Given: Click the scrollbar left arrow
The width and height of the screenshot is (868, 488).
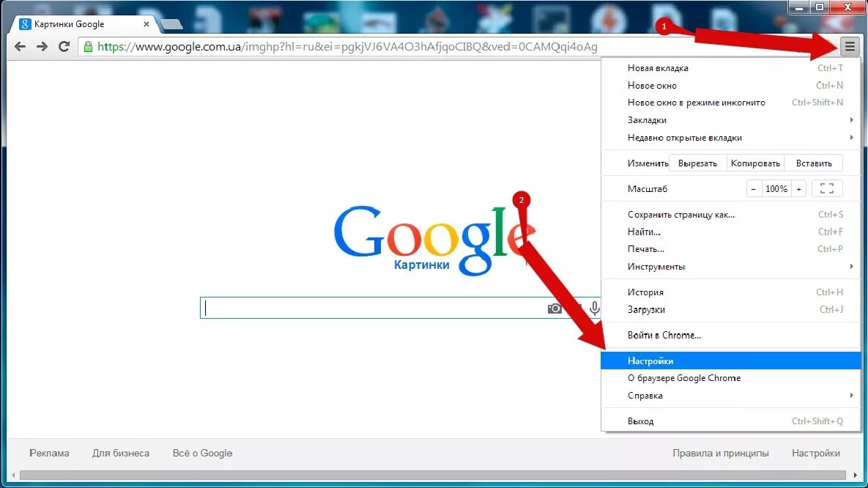Looking at the screenshot, I should tap(13, 476).
